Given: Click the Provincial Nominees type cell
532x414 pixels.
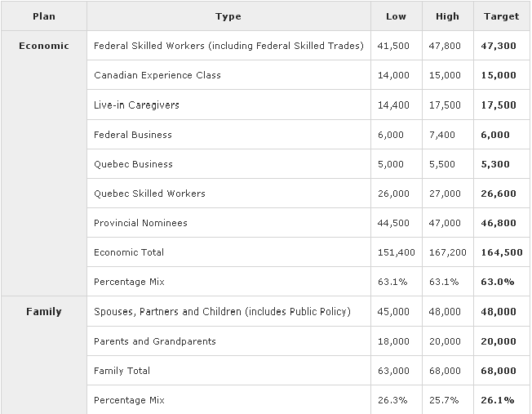Looking at the screenshot, I should tap(140, 223).
